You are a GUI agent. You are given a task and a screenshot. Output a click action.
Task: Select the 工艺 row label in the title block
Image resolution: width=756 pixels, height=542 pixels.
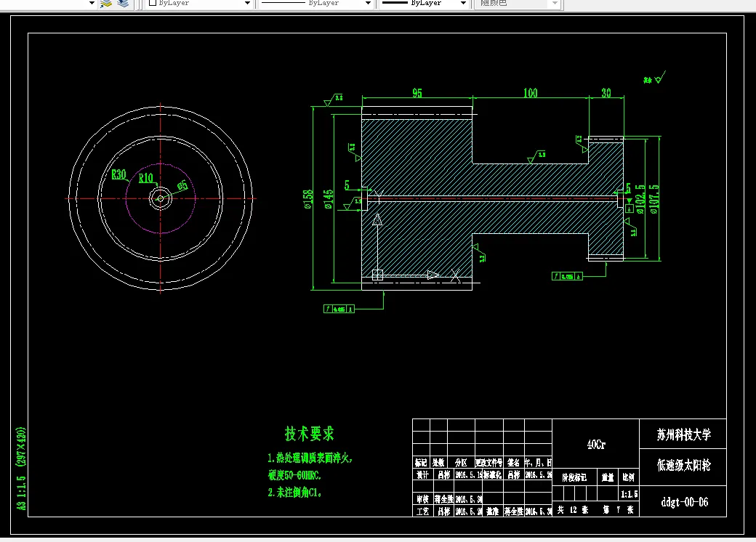(x=422, y=511)
